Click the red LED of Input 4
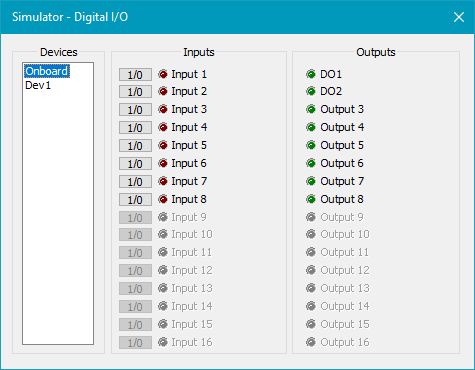Image resolution: width=475 pixels, height=370 pixels. [x=163, y=127]
